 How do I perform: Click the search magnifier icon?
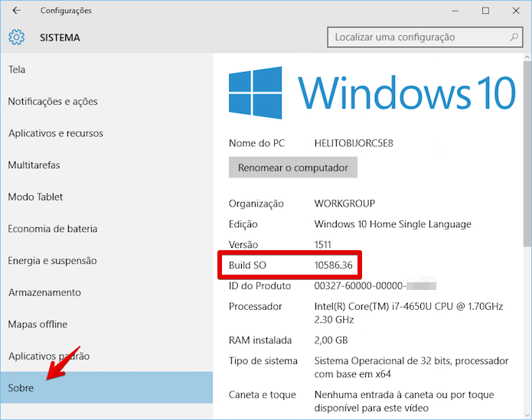pyautogui.click(x=515, y=37)
